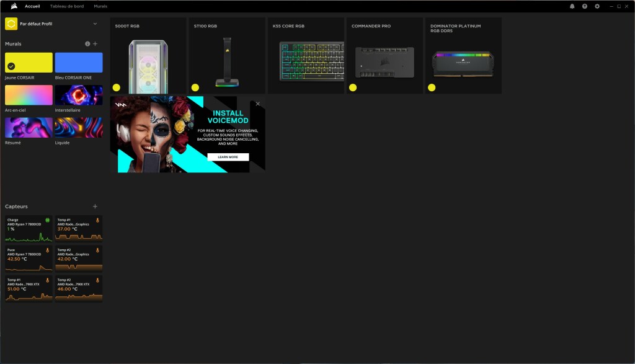This screenshot has width=635, height=364.
Task: Click the yellow profile hexagon icon
Action: pyautogui.click(x=11, y=24)
